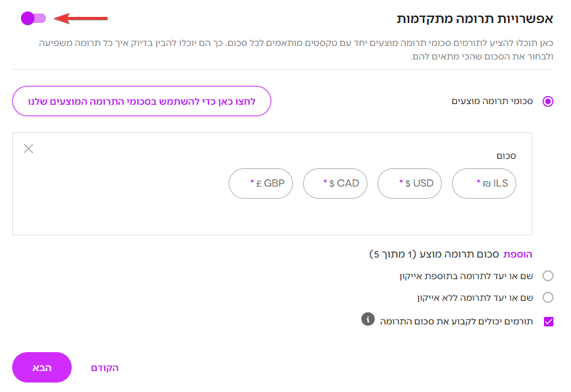Use our suggested donation amounts button
Viewport: 571px width, 392px height.
click(x=141, y=101)
